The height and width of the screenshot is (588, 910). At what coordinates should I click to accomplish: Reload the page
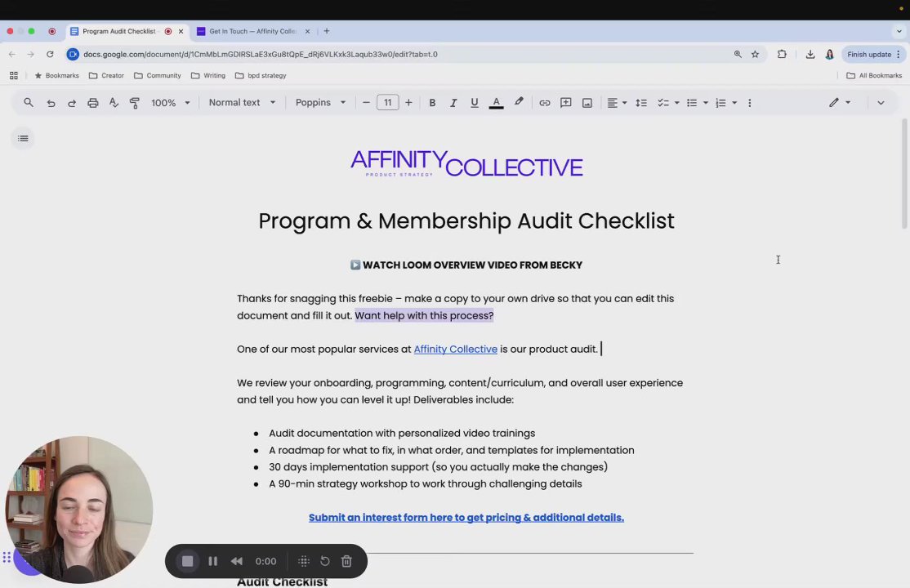tap(50, 54)
